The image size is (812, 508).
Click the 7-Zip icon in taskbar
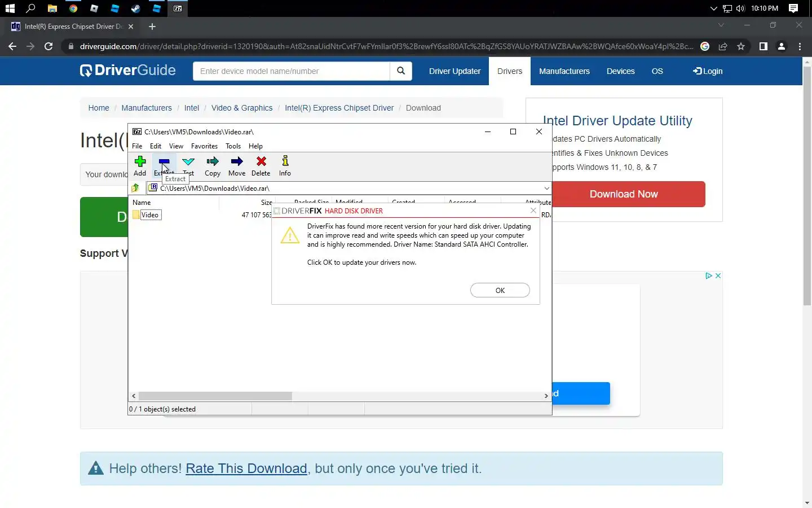click(178, 8)
